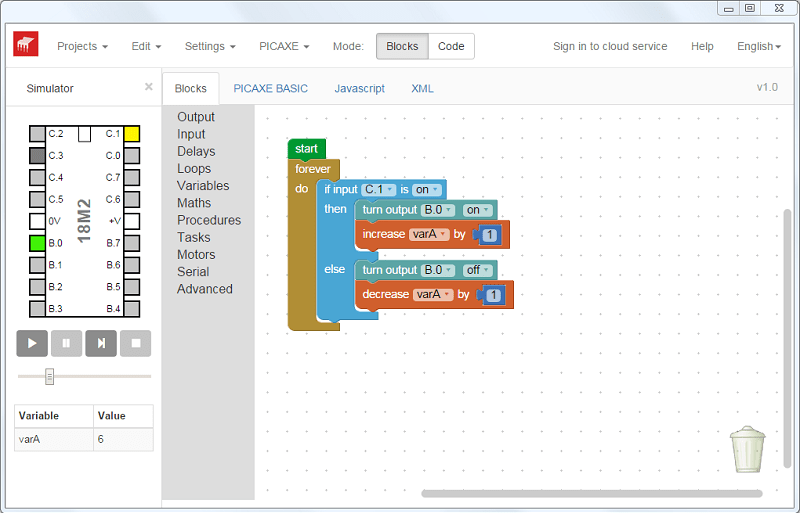Screen dimensions: 800x513
Task: Open the Edit menu
Action: click(146, 46)
